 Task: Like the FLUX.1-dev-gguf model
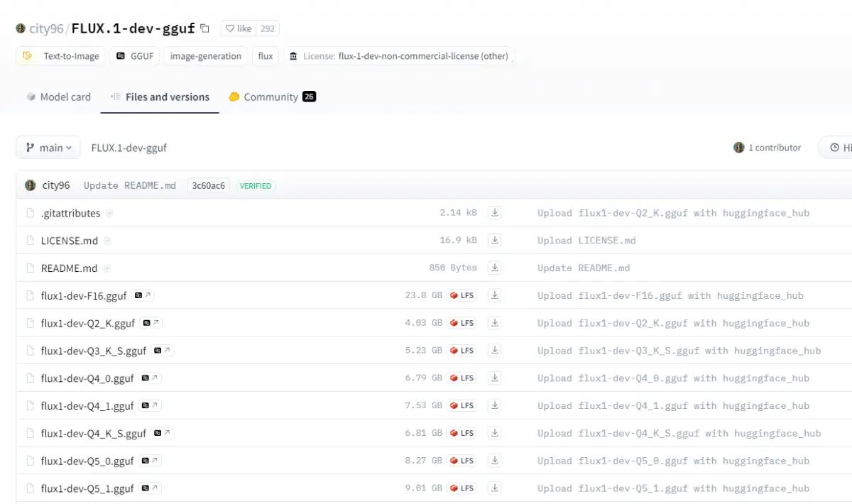[239, 28]
